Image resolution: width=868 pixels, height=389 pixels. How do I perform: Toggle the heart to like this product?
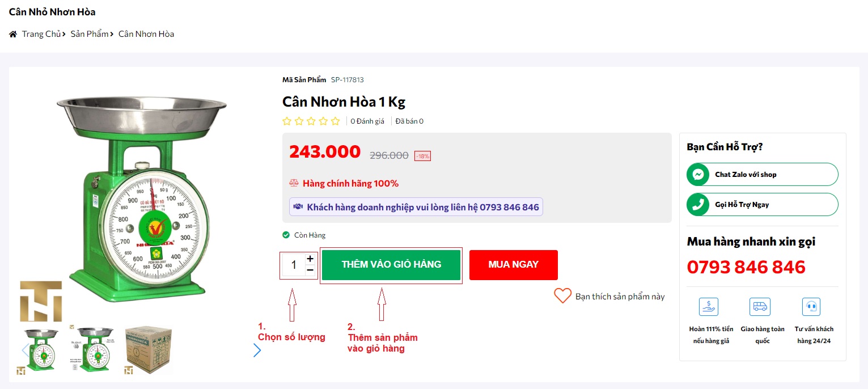[x=562, y=295]
